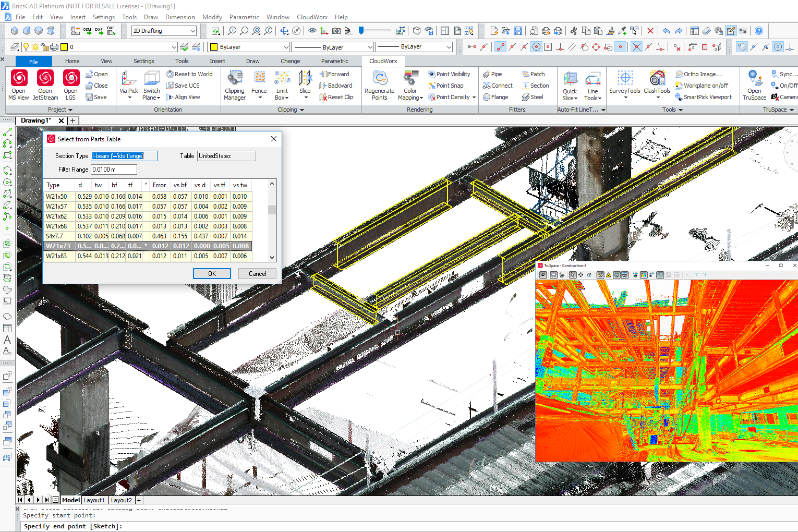Click the Section fitter button
798x532 pixels.
535,86
